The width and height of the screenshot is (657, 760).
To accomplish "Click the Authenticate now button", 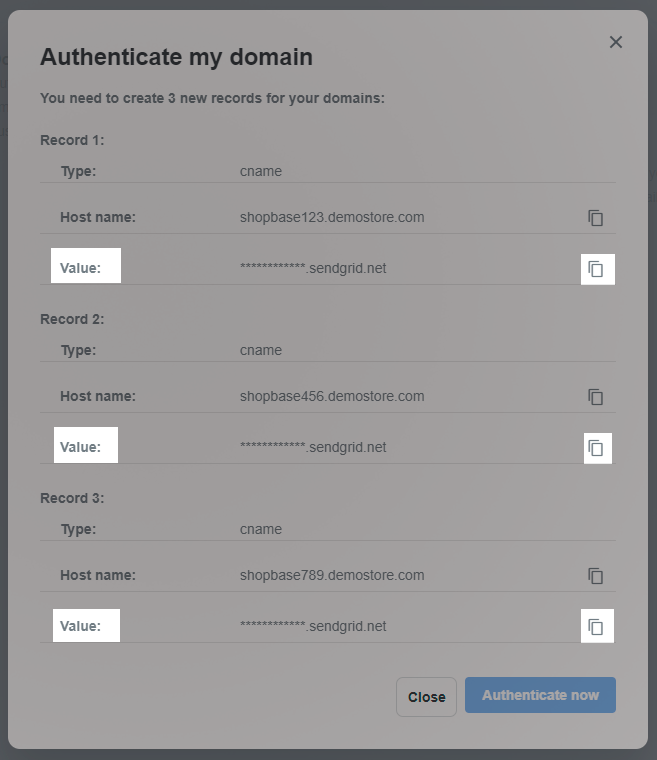I will (x=540, y=695).
